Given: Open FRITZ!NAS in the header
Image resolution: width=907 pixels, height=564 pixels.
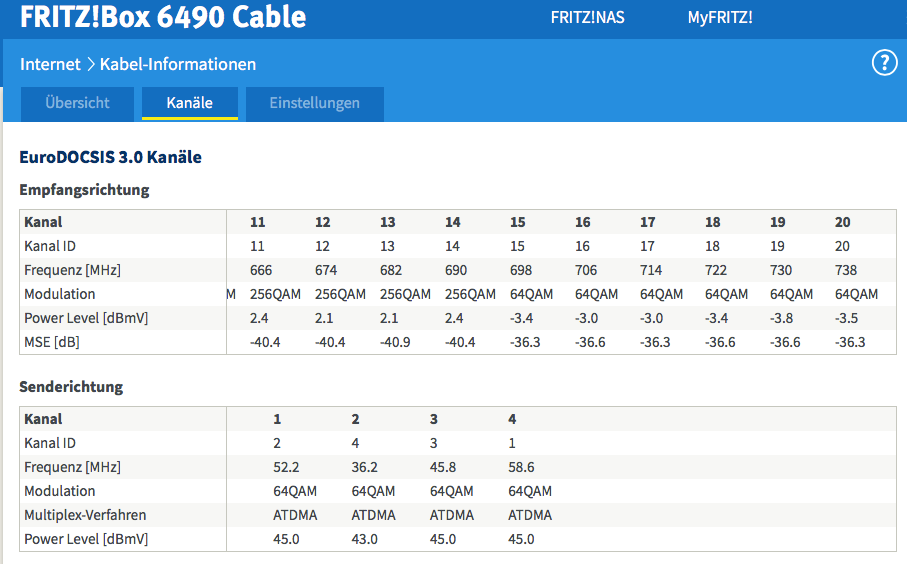Looking at the screenshot, I should tap(587, 17).
